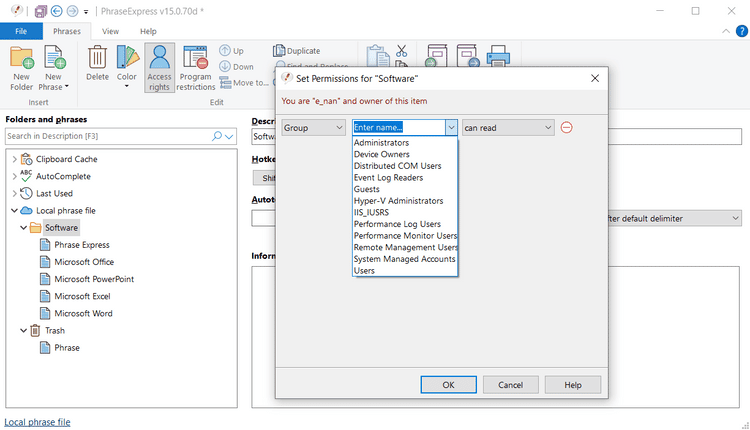The image size is (750, 430).
Task: Switch to the View ribbon tab
Action: [110, 31]
